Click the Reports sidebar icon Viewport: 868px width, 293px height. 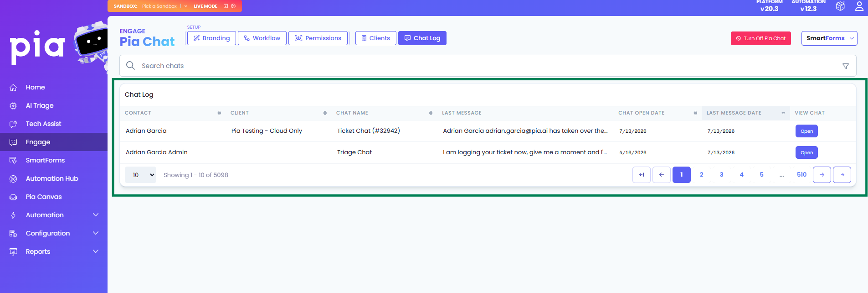click(13, 251)
